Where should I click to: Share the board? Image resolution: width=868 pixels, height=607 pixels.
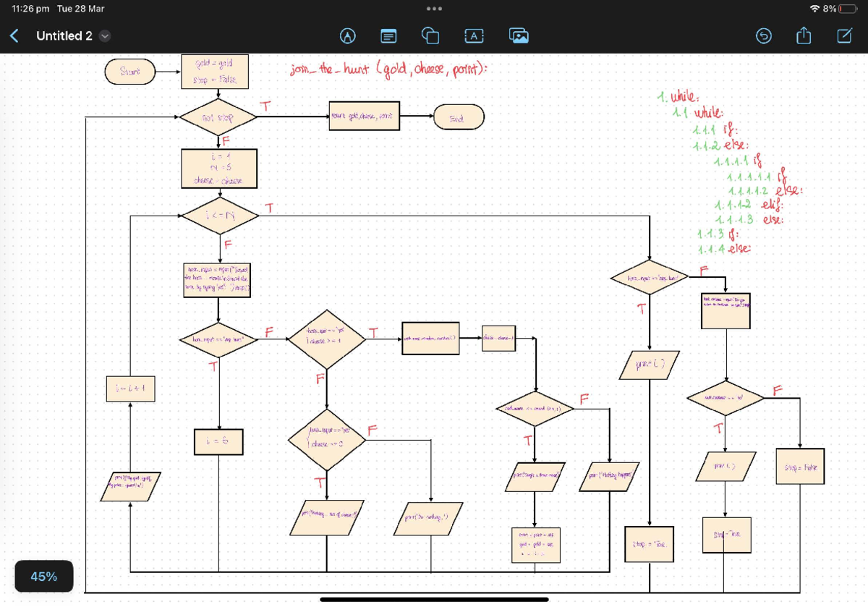point(804,35)
